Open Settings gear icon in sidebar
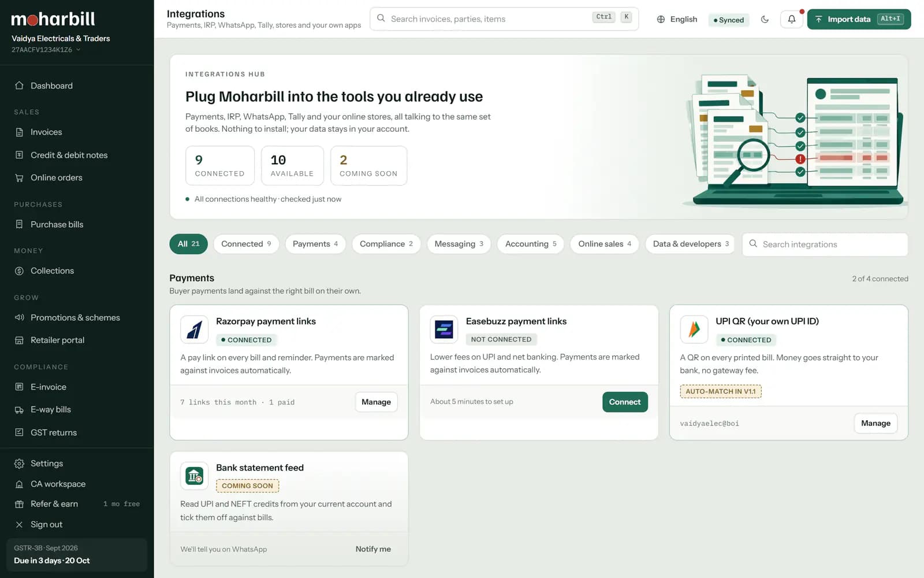Viewport: 924px width, 578px height. (x=19, y=464)
